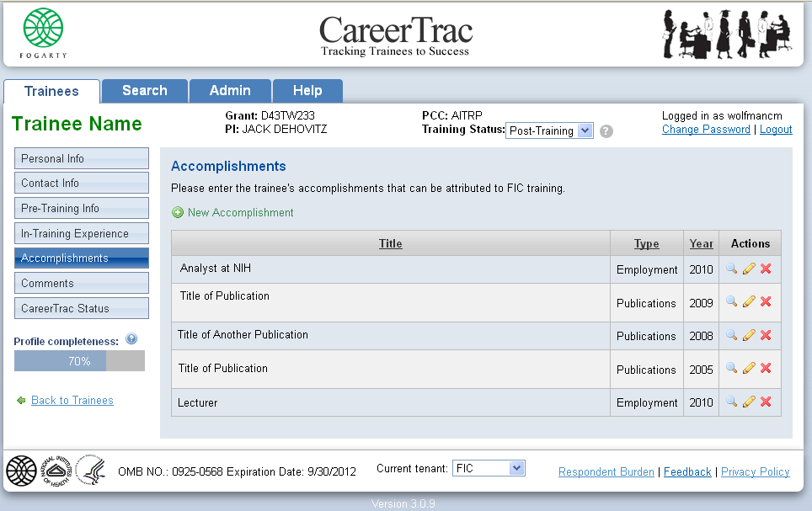The image size is (812, 511).
Task: Open the Respondent Burden link
Action: click(606, 471)
